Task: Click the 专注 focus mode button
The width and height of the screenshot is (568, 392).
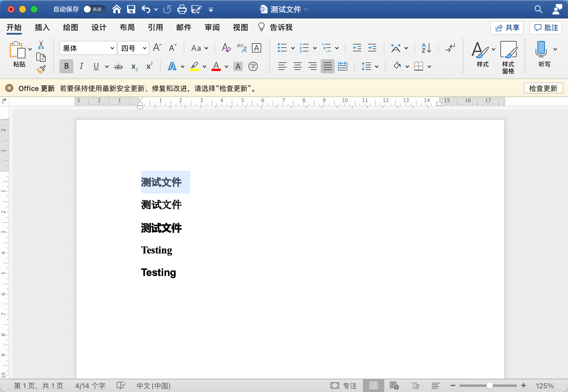Action: pyautogui.click(x=344, y=385)
